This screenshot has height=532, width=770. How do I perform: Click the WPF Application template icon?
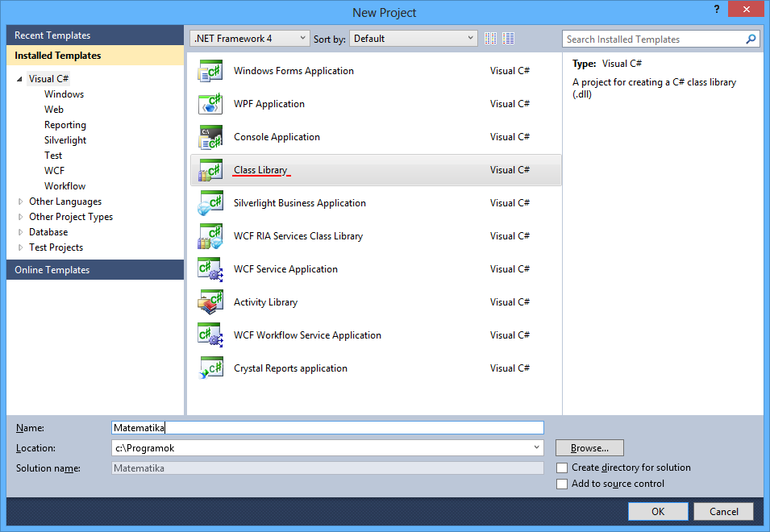[x=210, y=103]
